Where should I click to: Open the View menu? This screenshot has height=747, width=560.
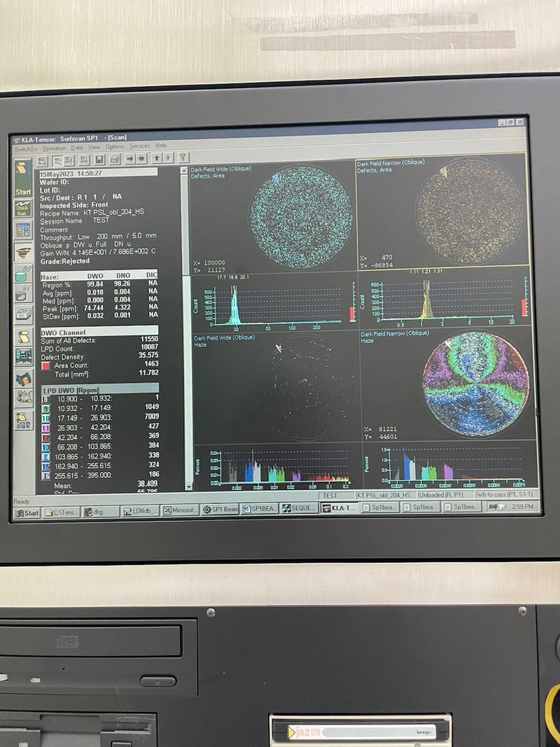tap(94, 147)
